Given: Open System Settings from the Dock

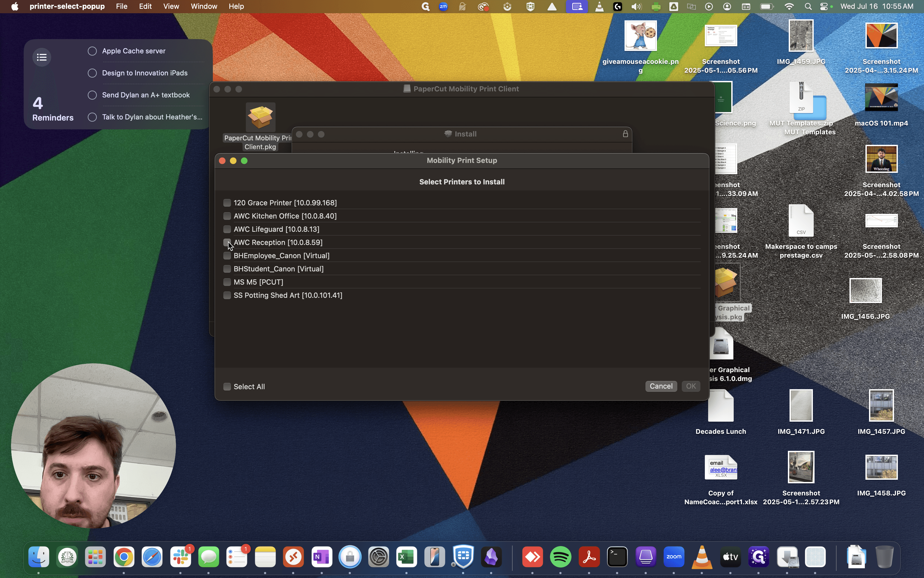Looking at the screenshot, I should (x=379, y=557).
